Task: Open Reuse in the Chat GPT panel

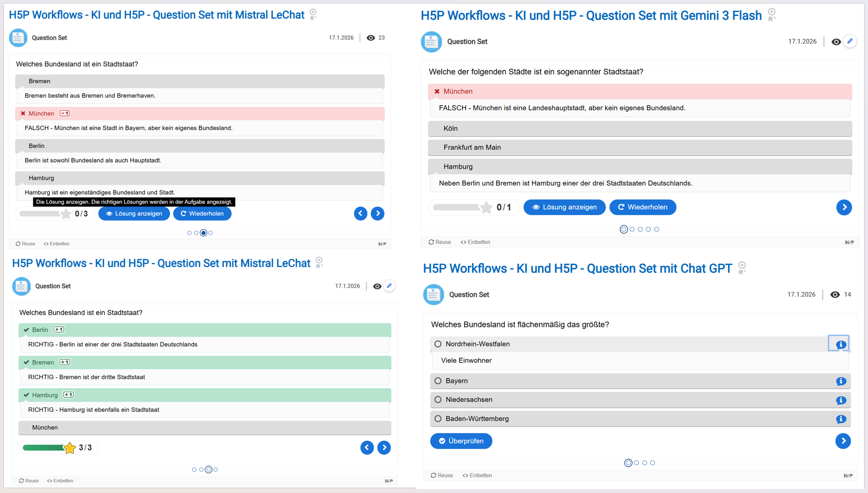Action: point(442,475)
